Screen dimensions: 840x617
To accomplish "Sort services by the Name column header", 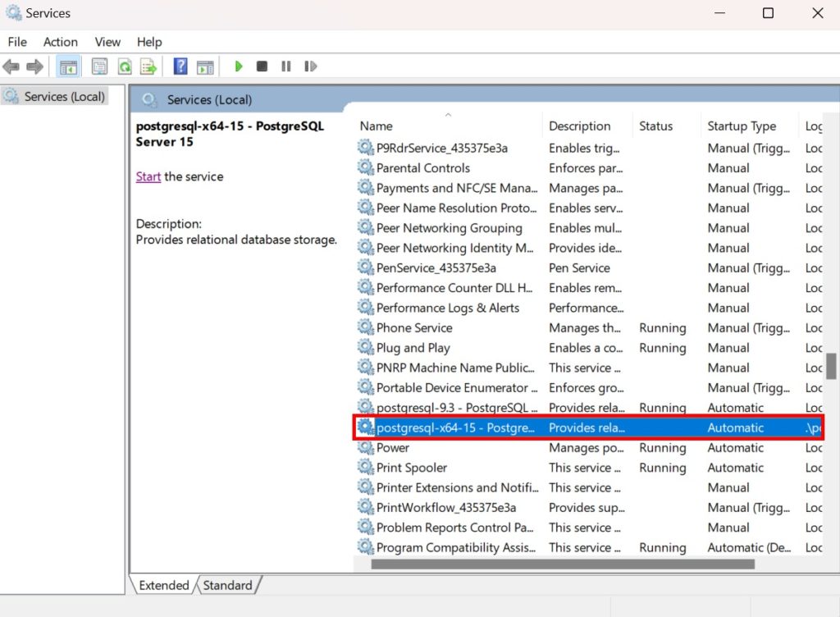I will 376,126.
